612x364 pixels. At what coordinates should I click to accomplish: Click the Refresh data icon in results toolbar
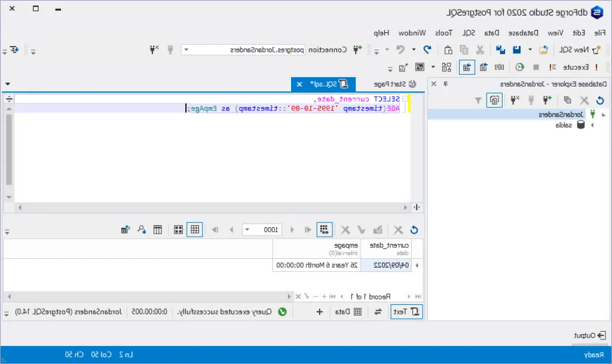[414, 230]
